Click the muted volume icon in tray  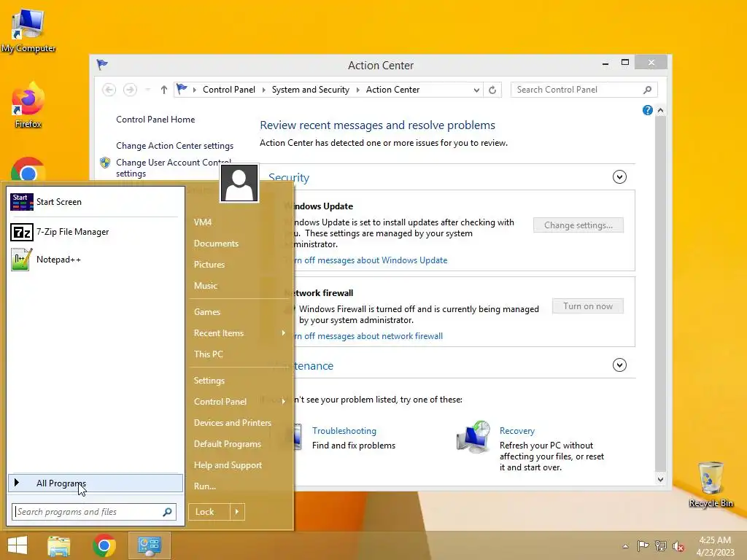click(x=678, y=546)
